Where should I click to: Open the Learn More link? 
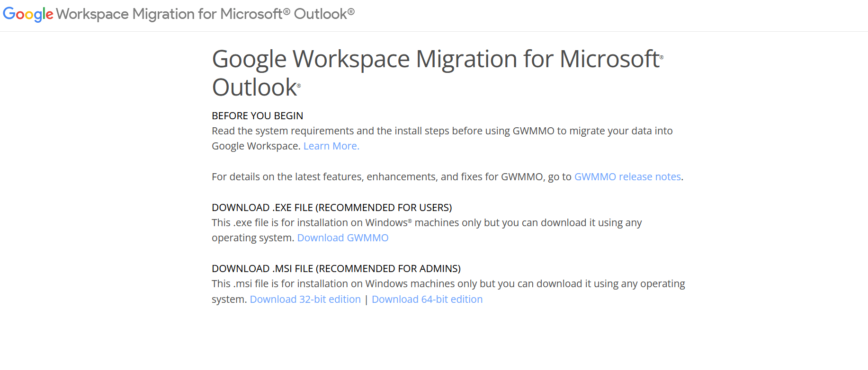(x=331, y=146)
